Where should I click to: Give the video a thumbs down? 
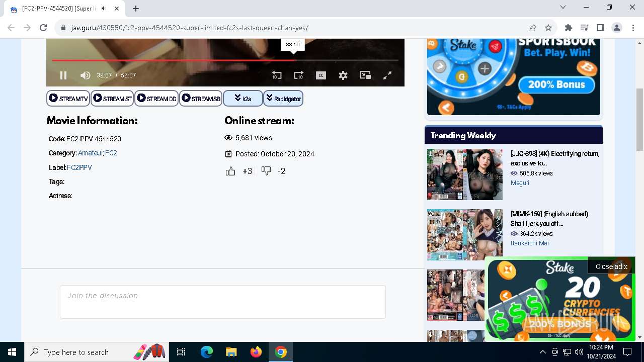pyautogui.click(x=266, y=171)
